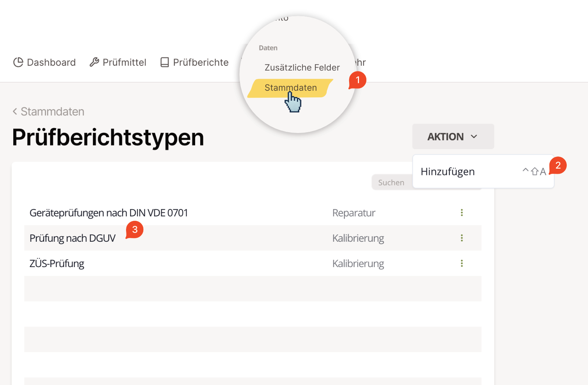The width and height of the screenshot is (588, 385).
Task: Click the Reparatur type in first row
Action: click(x=354, y=213)
